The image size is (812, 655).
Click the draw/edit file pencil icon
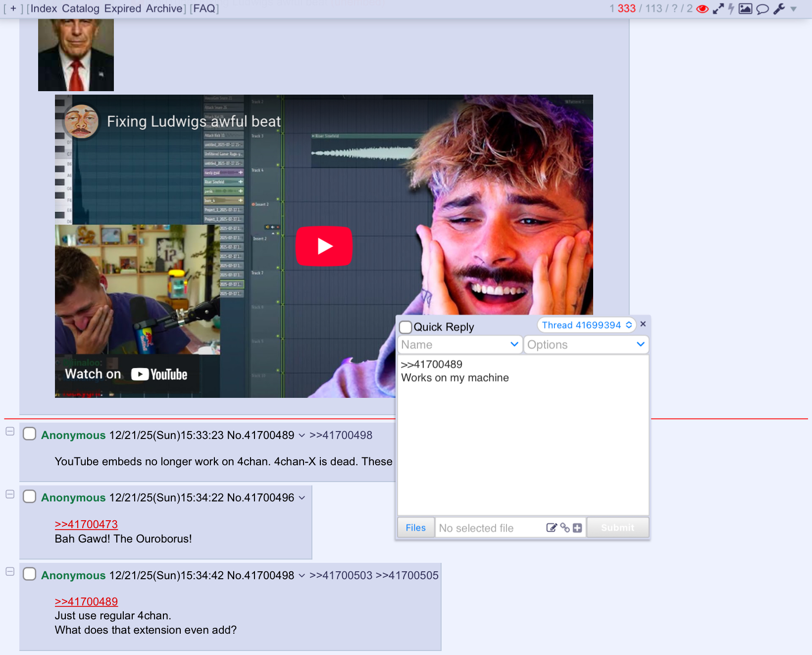552,528
